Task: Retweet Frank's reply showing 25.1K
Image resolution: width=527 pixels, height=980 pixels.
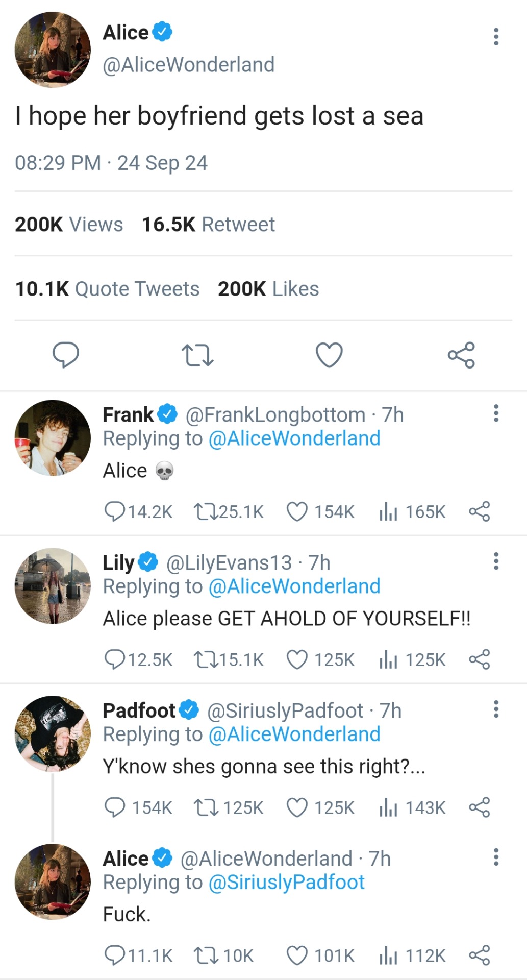Action: coord(206,511)
